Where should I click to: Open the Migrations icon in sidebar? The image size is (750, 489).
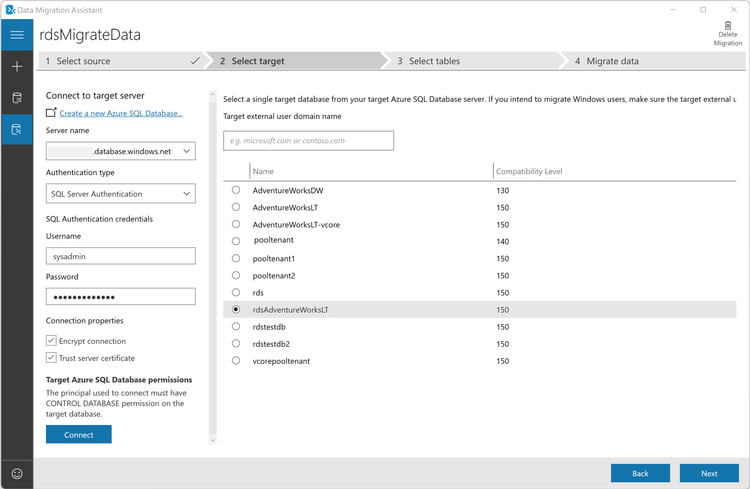(x=17, y=130)
